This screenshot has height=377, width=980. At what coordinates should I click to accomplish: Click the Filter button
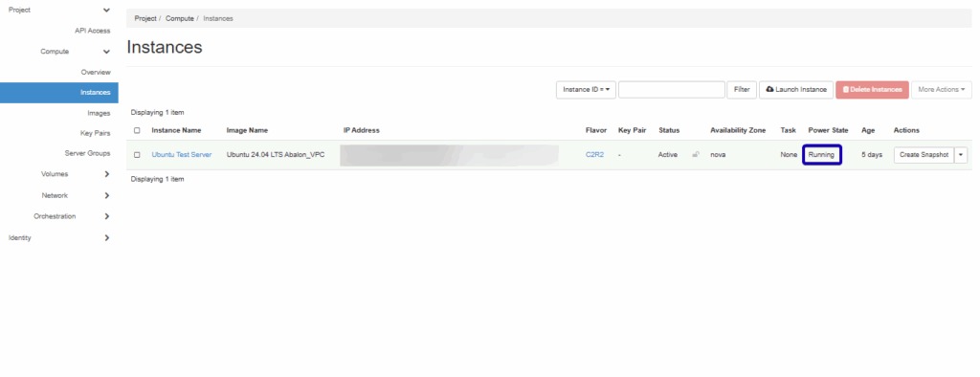(x=742, y=89)
